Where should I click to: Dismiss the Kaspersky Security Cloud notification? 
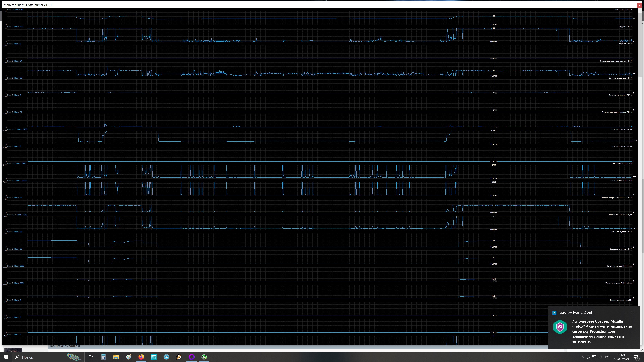click(x=633, y=313)
